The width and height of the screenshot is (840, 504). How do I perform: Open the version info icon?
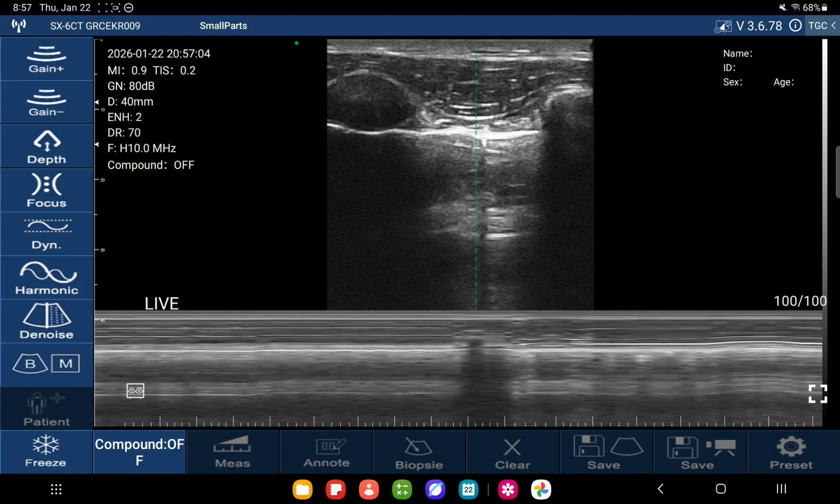(795, 26)
